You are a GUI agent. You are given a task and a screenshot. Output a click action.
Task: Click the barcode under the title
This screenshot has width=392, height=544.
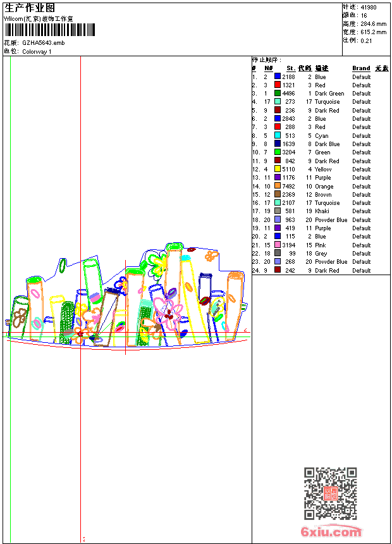coord(49,30)
